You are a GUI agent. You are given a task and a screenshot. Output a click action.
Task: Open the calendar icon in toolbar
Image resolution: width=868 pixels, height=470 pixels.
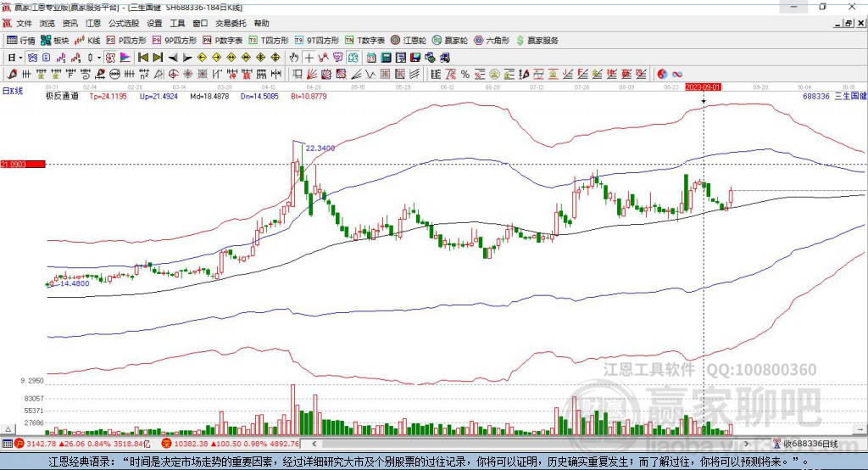click(x=371, y=58)
